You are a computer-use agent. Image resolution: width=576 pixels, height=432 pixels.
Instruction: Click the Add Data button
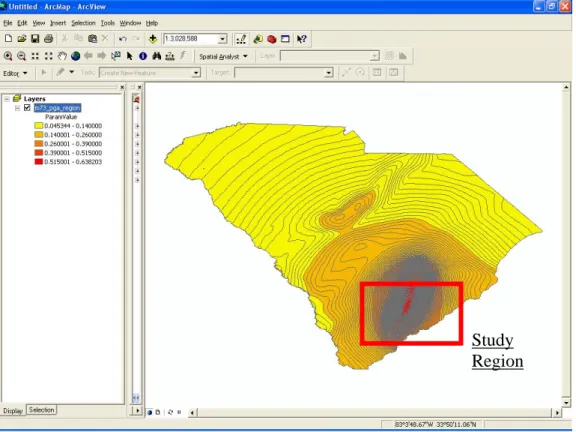tap(153, 38)
